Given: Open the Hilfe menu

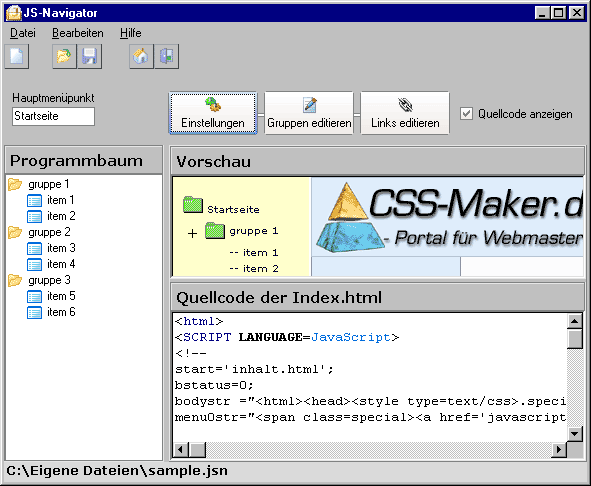Looking at the screenshot, I should pyautogui.click(x=131, y=33).
